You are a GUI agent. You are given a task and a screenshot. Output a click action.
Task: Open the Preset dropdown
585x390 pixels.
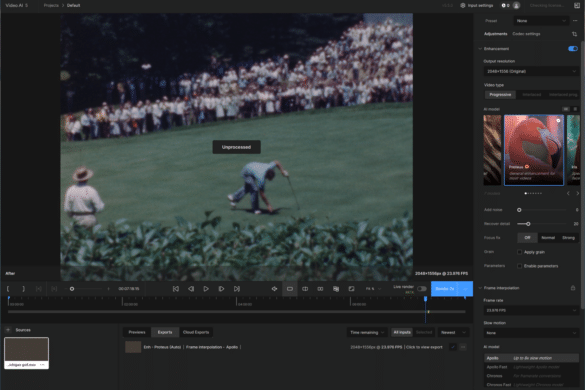point(541,21)
